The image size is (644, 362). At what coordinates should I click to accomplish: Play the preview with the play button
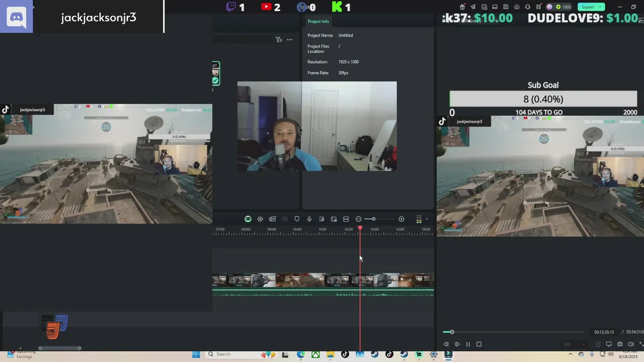[x=457, y=344]
